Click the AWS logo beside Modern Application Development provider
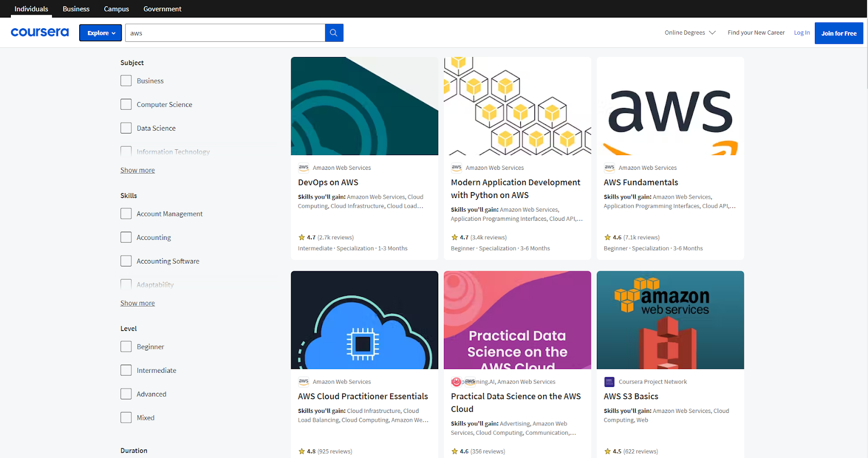 457,168
